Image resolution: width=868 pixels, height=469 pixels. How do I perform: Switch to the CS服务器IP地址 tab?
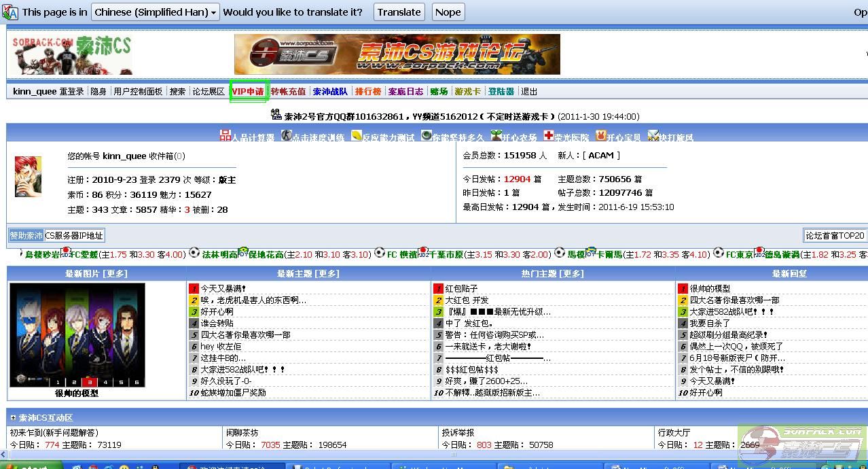(74, 236)
